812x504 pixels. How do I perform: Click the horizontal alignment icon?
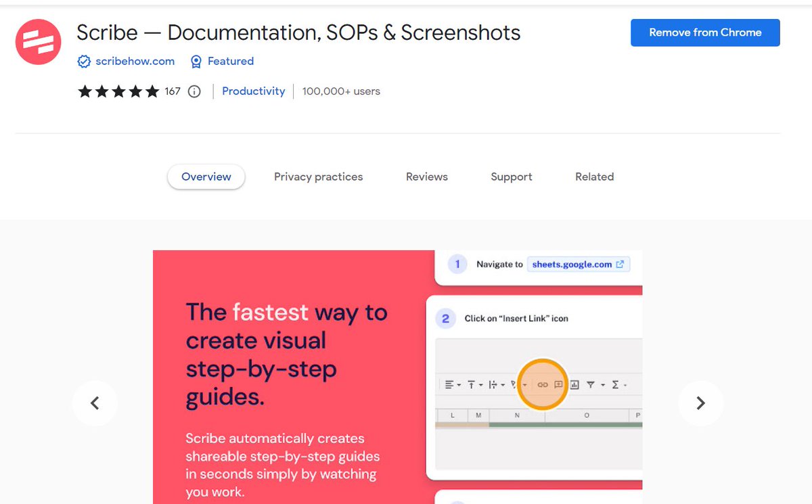tap(450, 384)
